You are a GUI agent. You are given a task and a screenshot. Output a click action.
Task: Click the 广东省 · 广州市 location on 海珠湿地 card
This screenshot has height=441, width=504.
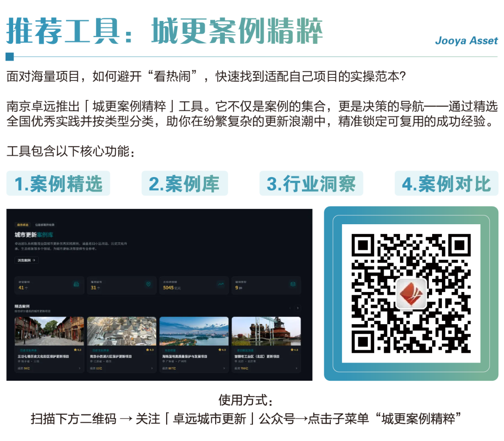coord(175,362)
